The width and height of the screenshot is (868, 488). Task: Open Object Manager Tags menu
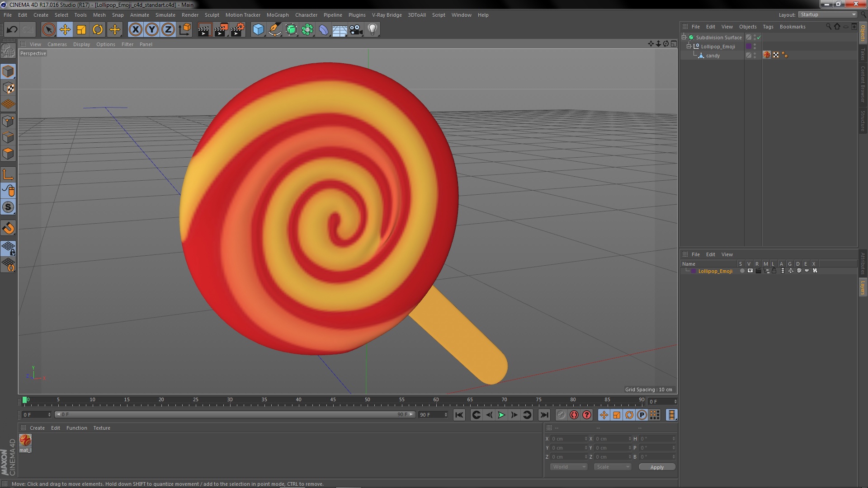768,27
